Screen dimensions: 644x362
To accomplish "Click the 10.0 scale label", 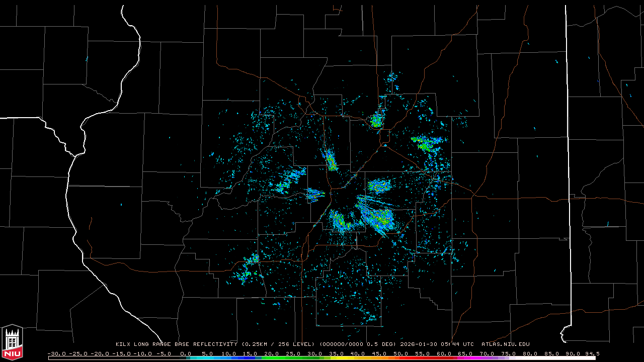I will click(229, 353).
